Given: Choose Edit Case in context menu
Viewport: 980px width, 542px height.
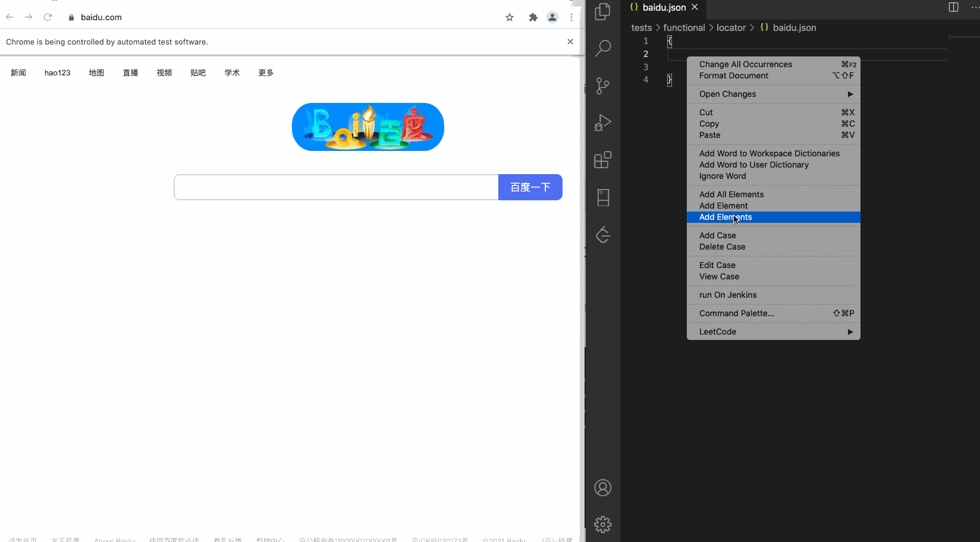Looking at the screenshot, I should [x=774, y=265].
